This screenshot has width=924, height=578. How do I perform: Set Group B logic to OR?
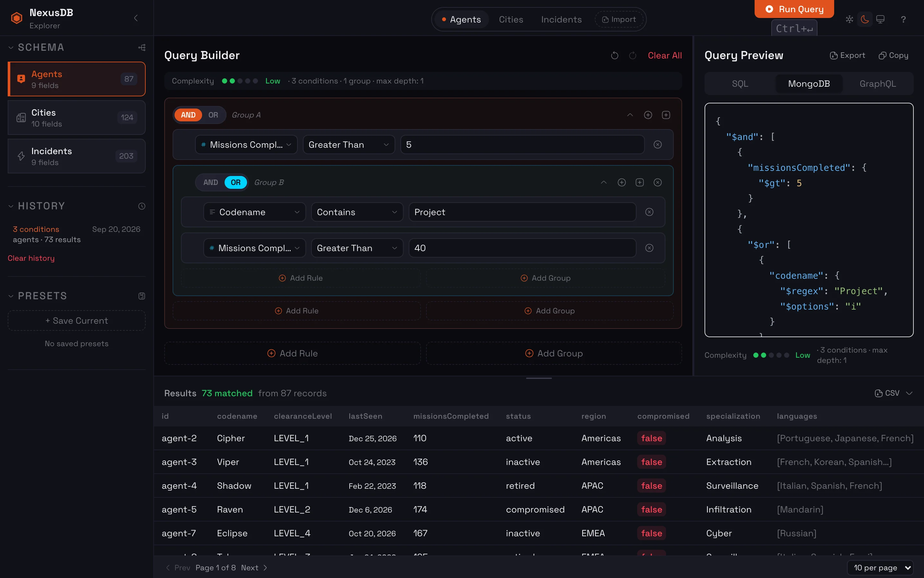tap(235, 182)
